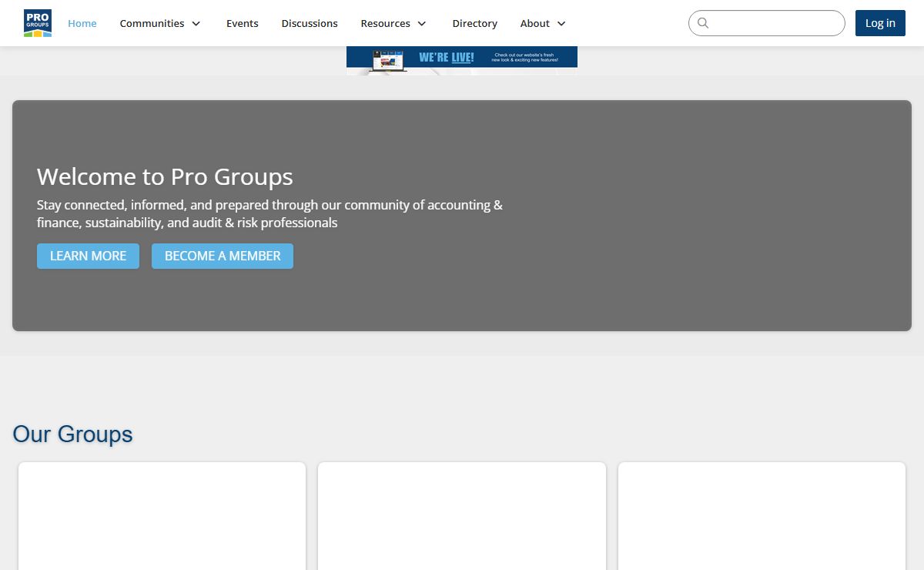
Task: Select the Resources menu label
Action: pyautogui.click(x=385, y=23)
